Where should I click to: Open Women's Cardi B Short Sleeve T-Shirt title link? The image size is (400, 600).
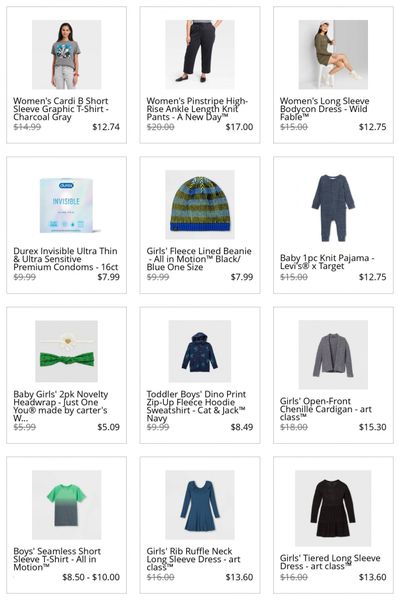(x=61, y=109)
